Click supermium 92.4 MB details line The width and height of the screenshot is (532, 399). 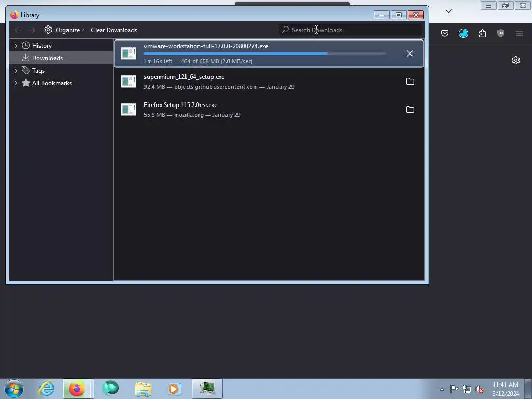click(x=219, y=87)
